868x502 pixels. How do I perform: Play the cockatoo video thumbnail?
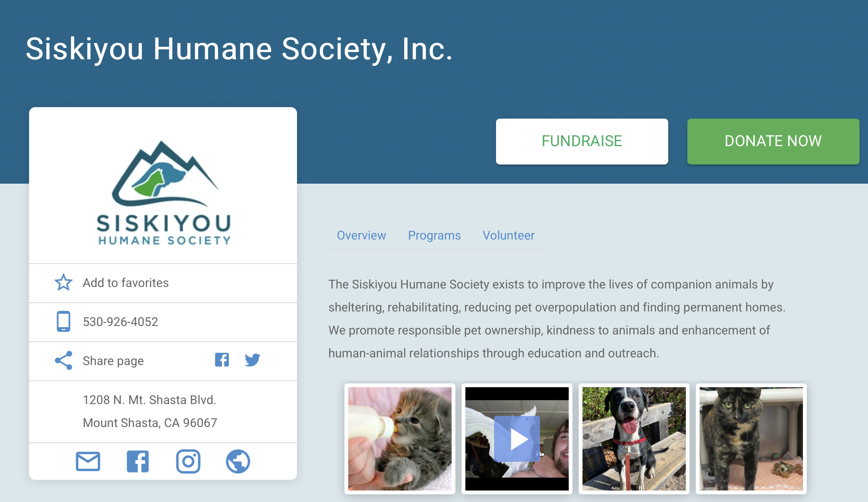pyautogui.click(x=517, y=439)
